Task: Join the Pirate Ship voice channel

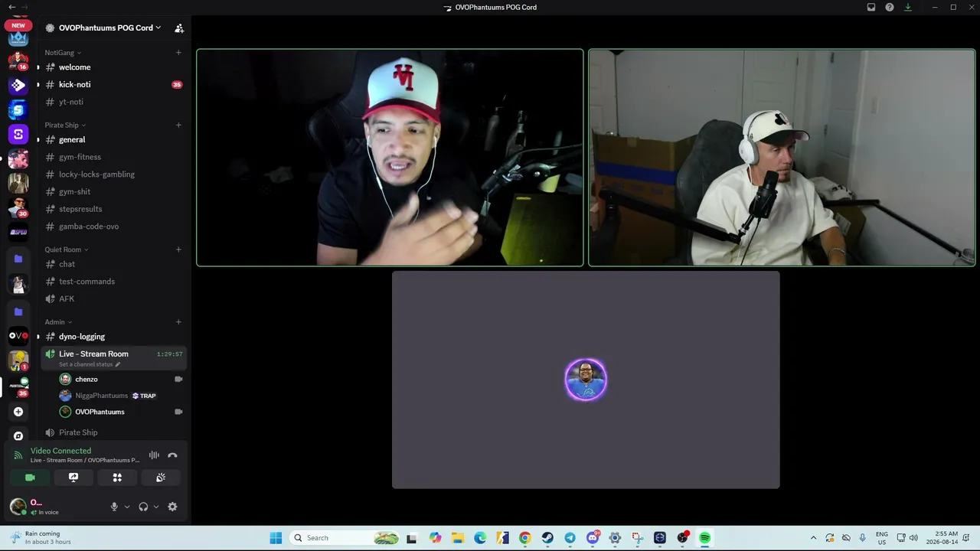Action: pyautogui.click(x=113, y=432)
